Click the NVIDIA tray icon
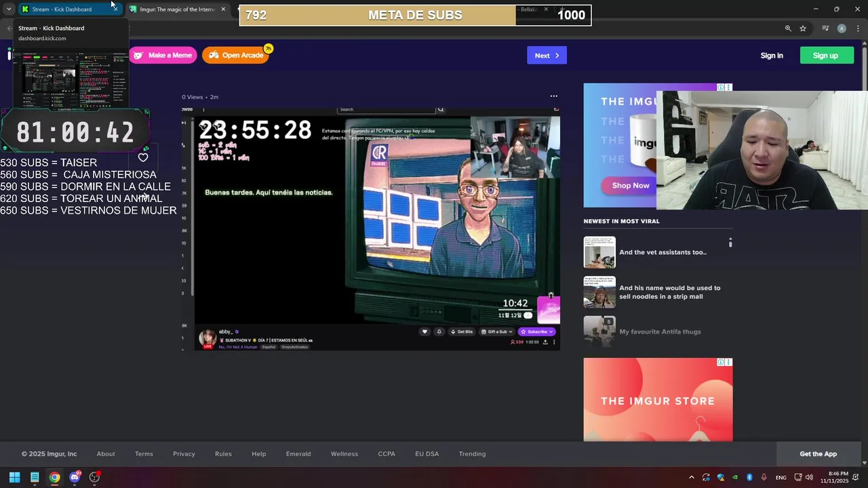 coord(735,477)
